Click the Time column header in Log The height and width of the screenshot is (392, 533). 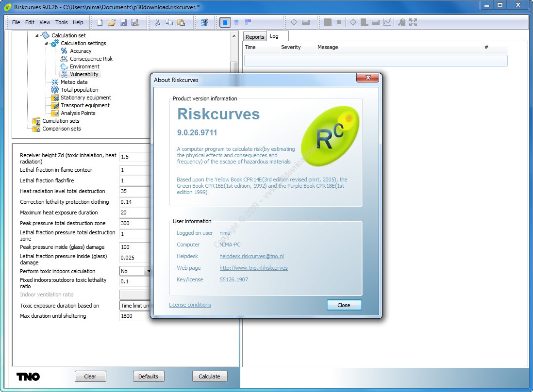tap(250, 47)
